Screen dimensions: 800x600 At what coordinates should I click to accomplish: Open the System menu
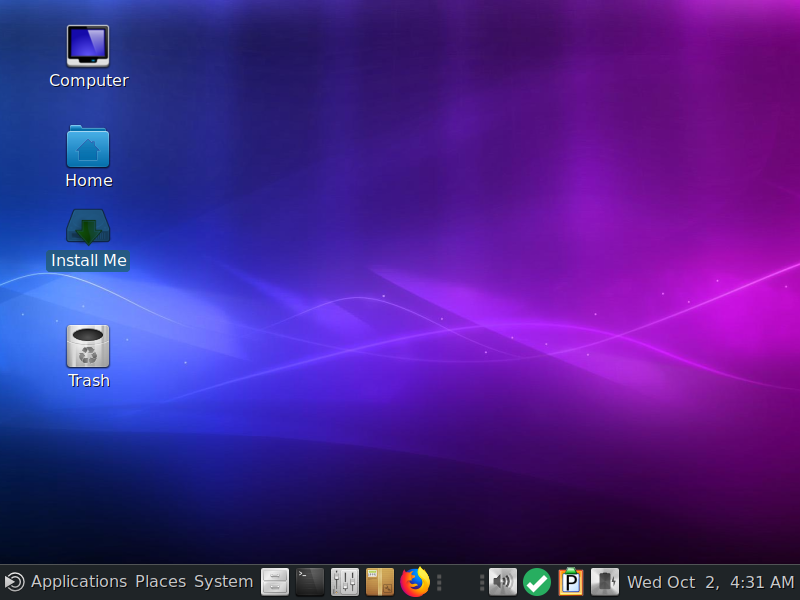[x=223, y=582]
